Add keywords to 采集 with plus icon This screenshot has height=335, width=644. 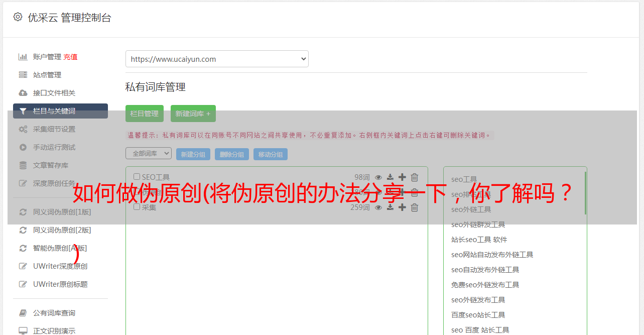coord(402,207)
